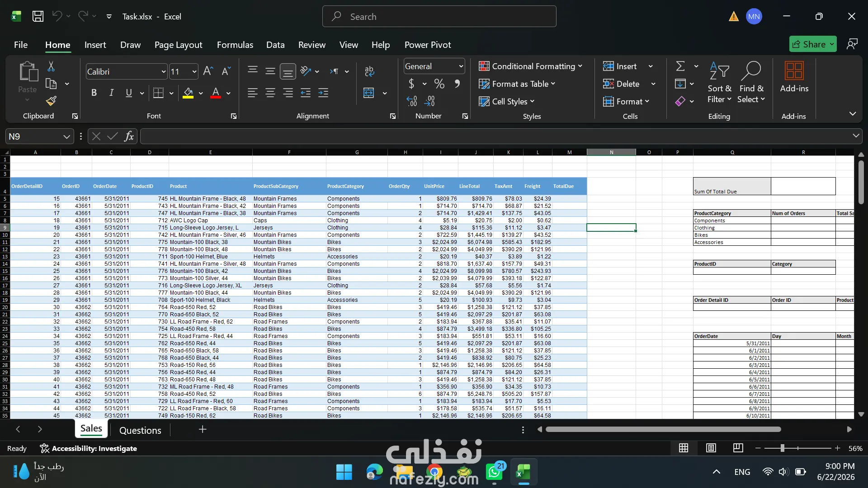
Task: Increase font size with the larger A icon
Action: click(208, 71)
